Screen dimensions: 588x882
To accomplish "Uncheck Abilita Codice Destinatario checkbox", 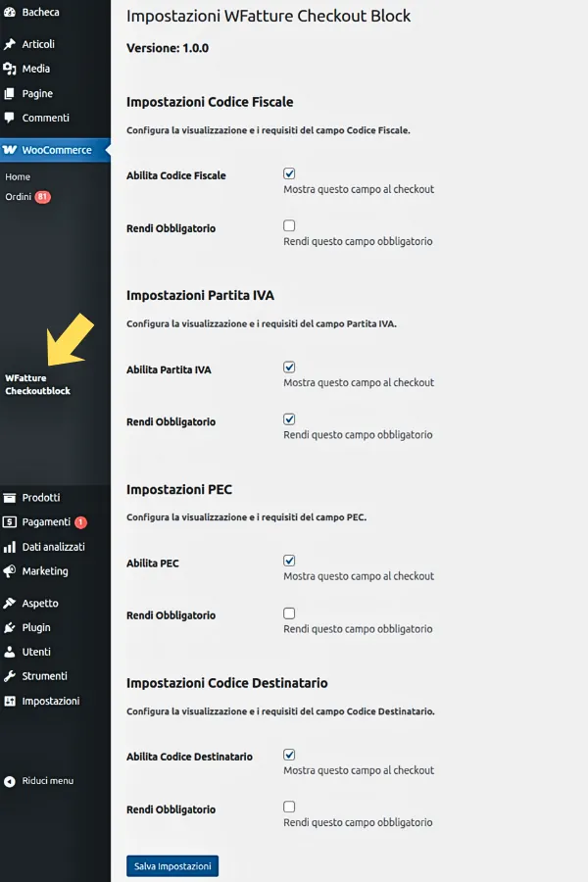I will [289, 755].
